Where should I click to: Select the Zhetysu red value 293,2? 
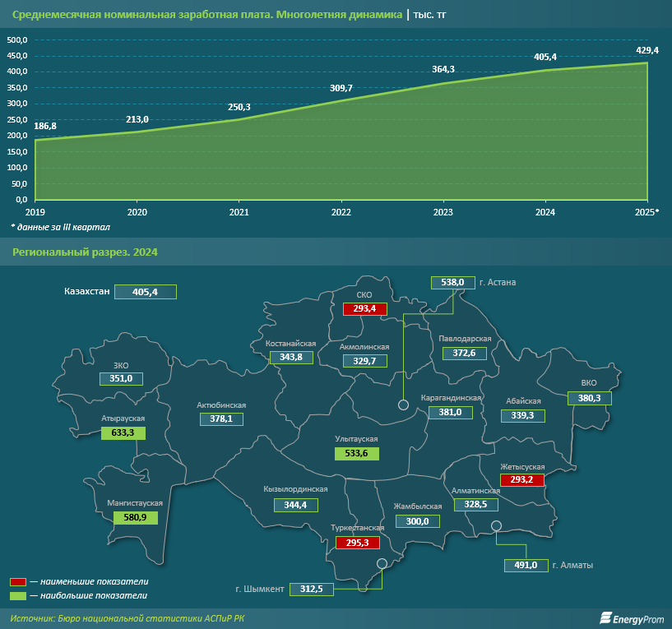click(522, 480)
